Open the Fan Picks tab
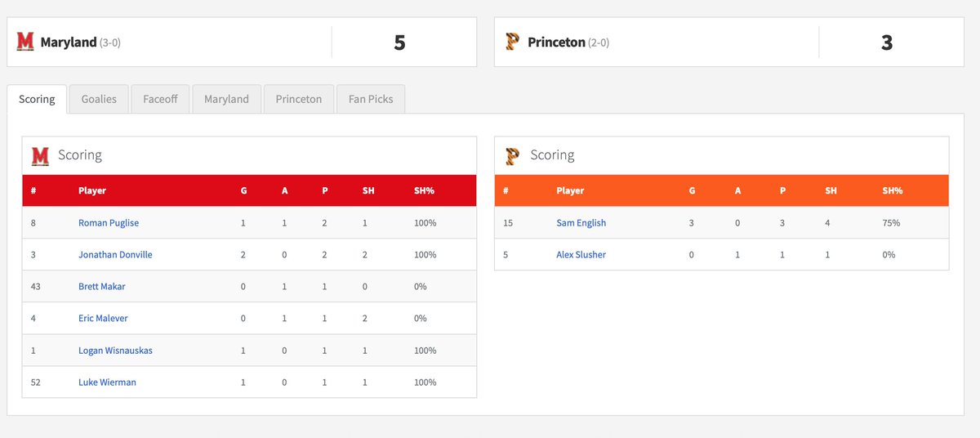Viewport: 980px width, 438px height. click(371, 99)
